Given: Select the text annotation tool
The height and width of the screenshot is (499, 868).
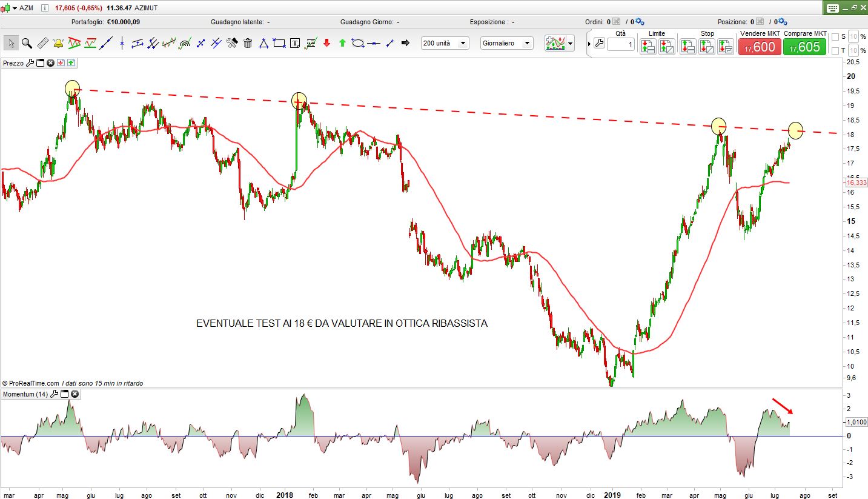Looking at the screenshot, I should pyautogui.click(x=295, y=43).
